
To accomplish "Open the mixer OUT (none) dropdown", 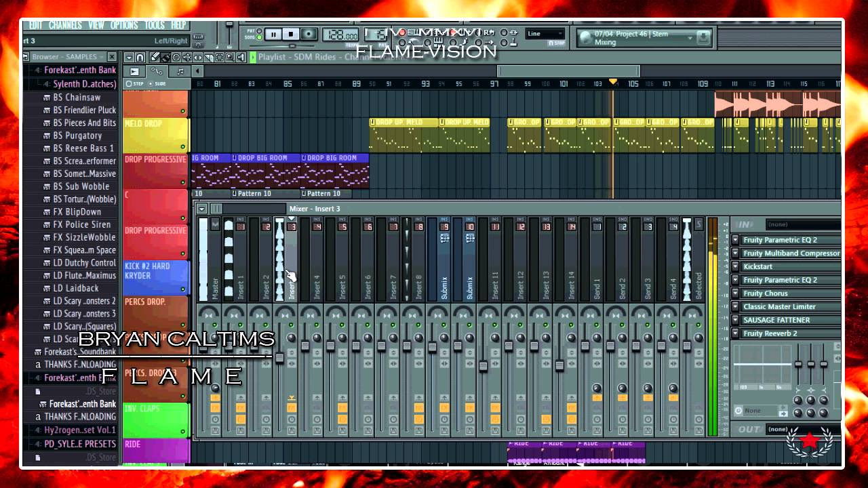I will [x=804, y=429].
